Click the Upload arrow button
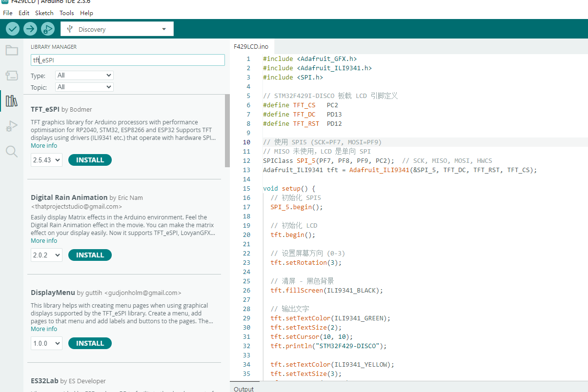The height and width of the screenshot is (392, 588). [x=30, y=29]
